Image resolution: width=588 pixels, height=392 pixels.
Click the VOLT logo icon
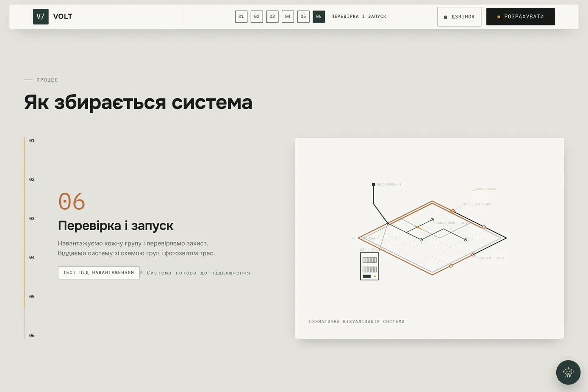click(x=41, y=17)
